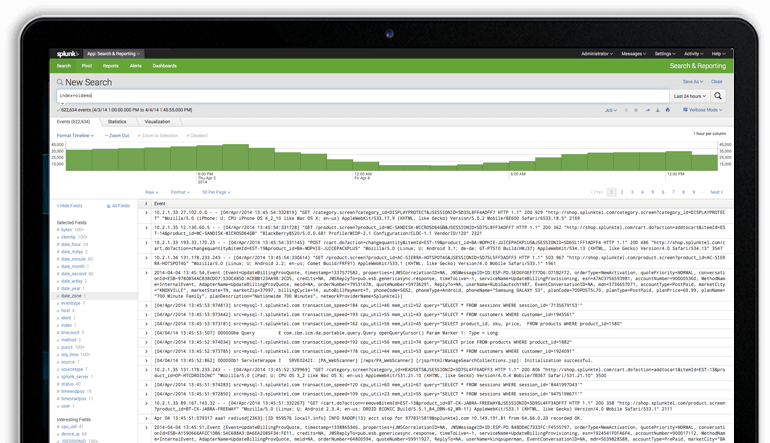Screen dimensions: 770x443
Task: Expand event 10.2.1.35 12.130.60.5
Action: (146, 228)
